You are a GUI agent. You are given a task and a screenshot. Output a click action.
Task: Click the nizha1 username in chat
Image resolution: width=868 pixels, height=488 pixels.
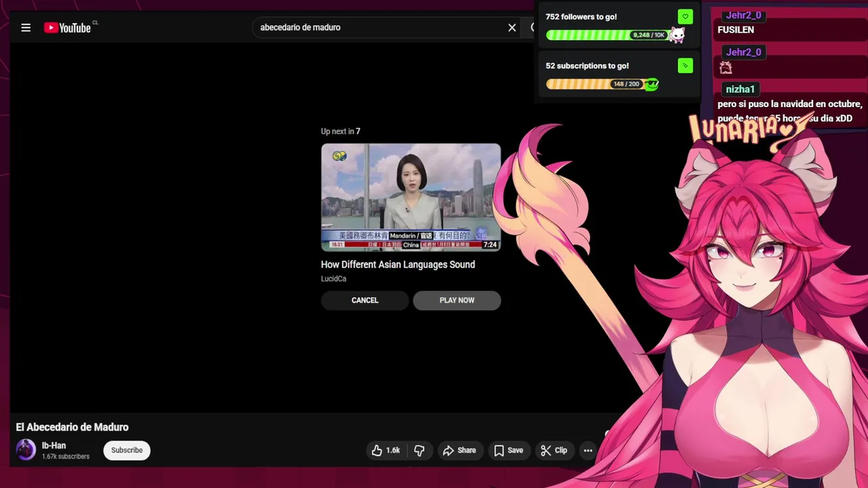click(x=741, y=89)
